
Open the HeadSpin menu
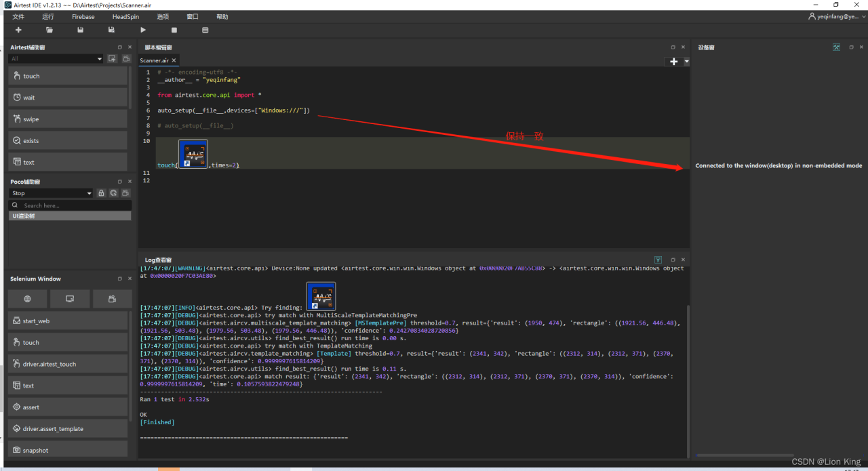(125, 16)
